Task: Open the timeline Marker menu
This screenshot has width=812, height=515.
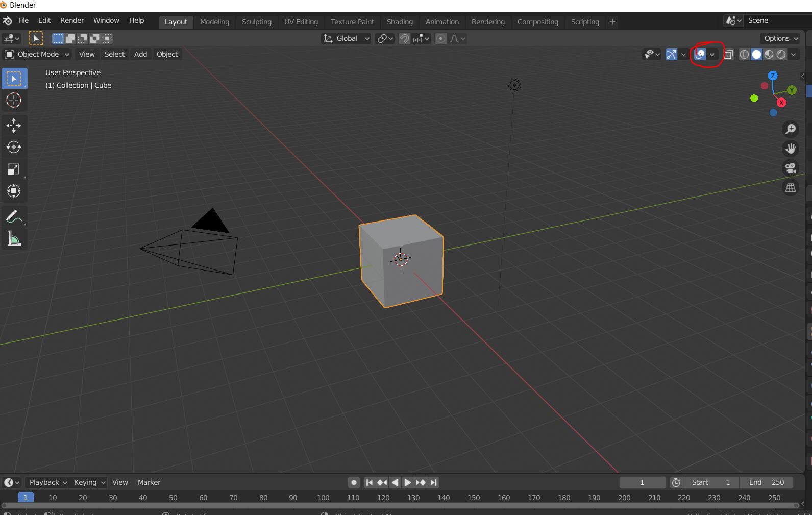Action: click(149, 482)
